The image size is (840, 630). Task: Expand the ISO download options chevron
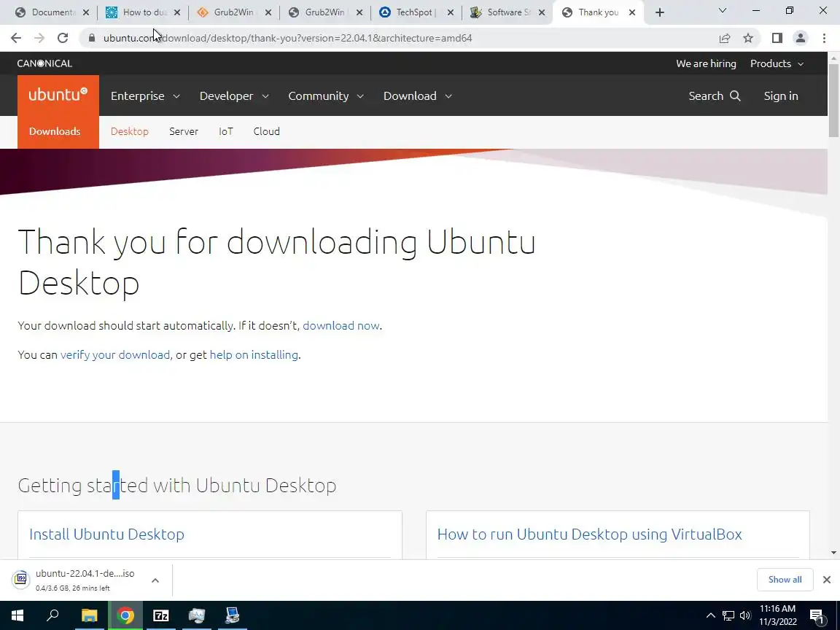pyautogui.click(x=155, y=580)
